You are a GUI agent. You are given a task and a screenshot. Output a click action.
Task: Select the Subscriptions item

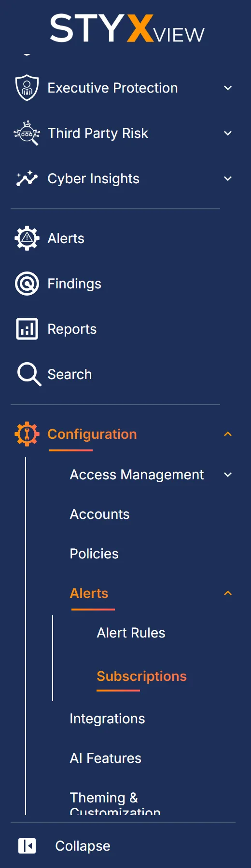141,676
